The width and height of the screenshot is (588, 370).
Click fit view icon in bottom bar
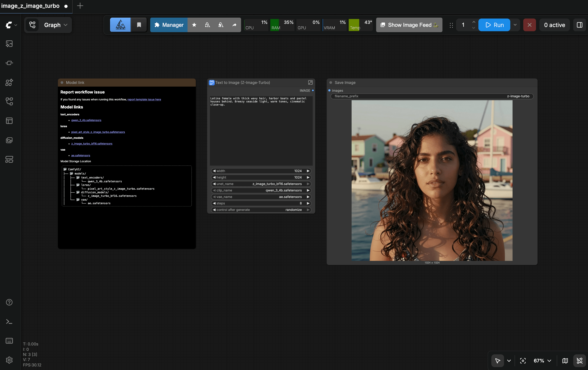[x=523, y=361]
